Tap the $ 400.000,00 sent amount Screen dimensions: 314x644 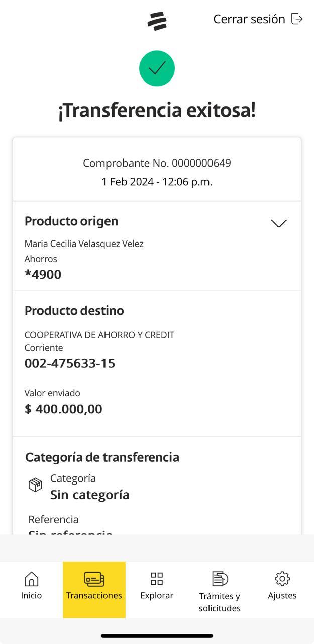pos(63,409)
